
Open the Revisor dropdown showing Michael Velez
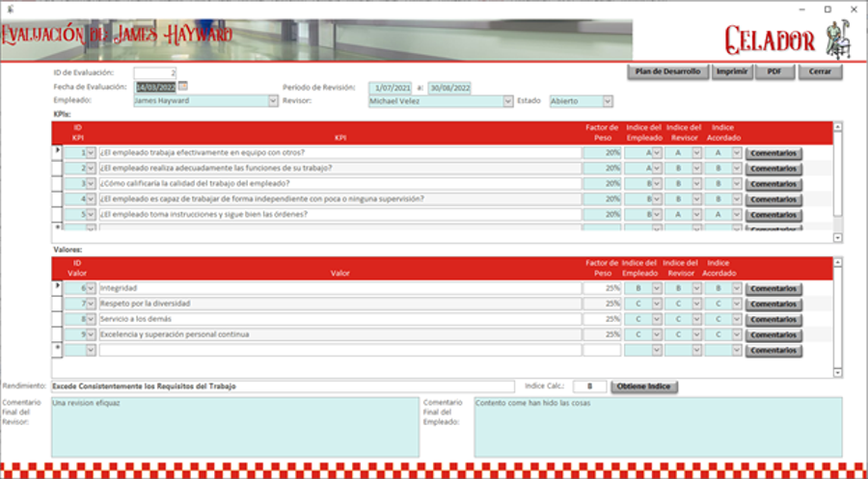pyautogui.click(x=508, y=100)
